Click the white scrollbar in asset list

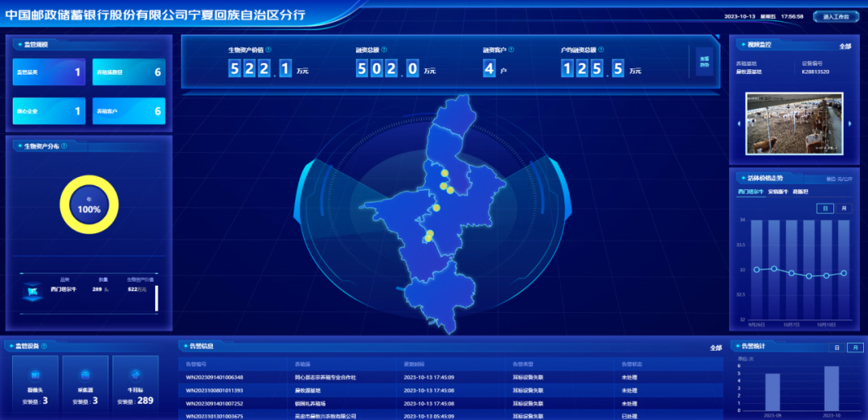tap(157, 298)
